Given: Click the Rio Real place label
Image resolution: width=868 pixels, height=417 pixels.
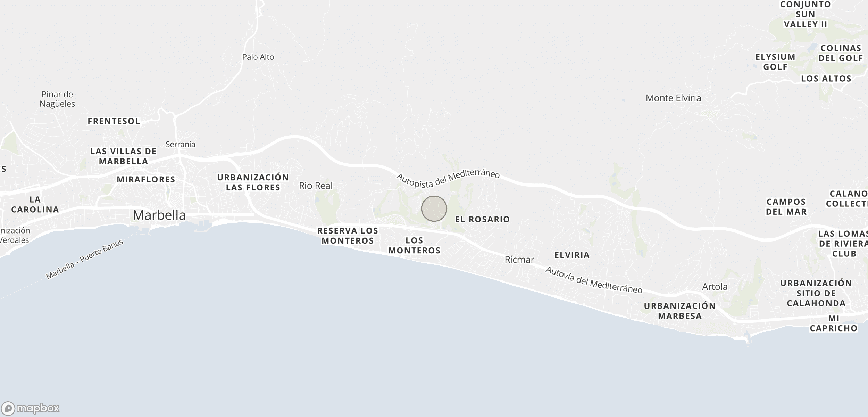Looking at the screenshot, I should click(316, 186).
